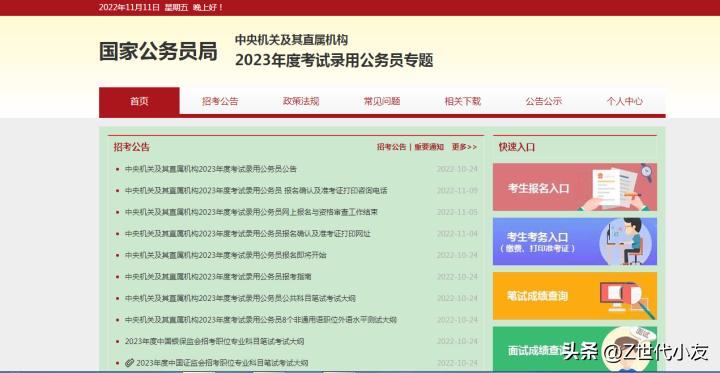This screenshot has height=373, width=720.
Task: Click the 招考公告 list panel heading
Action: [x=132, y=147]
